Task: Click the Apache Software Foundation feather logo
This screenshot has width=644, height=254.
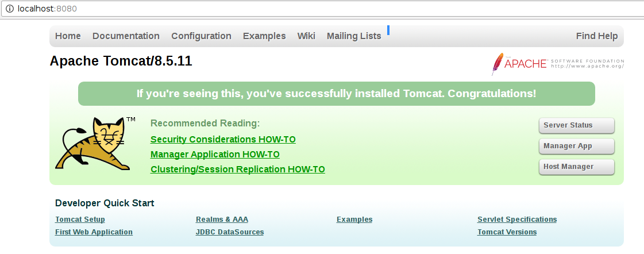Action: [558, 64]
